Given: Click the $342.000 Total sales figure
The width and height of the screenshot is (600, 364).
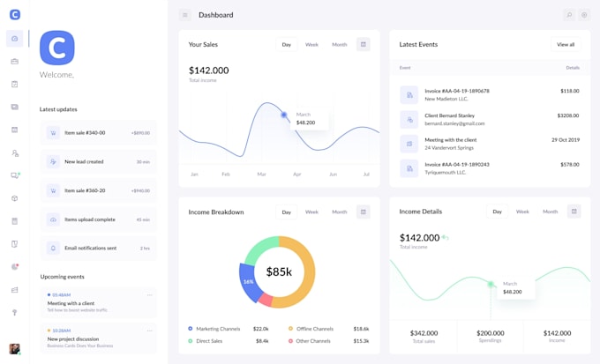Looking at the screenshot, I should pos(424,333).
